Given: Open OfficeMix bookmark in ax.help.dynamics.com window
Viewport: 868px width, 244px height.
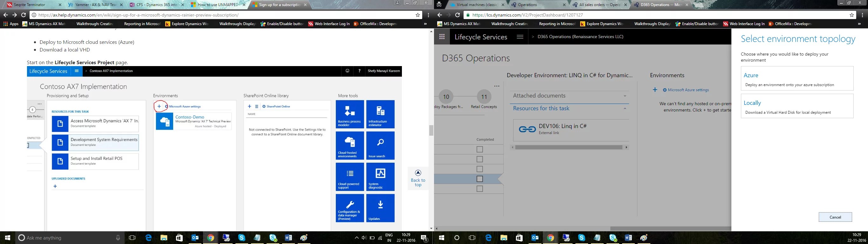Looking at the screenshot, I should coord(375,24).
